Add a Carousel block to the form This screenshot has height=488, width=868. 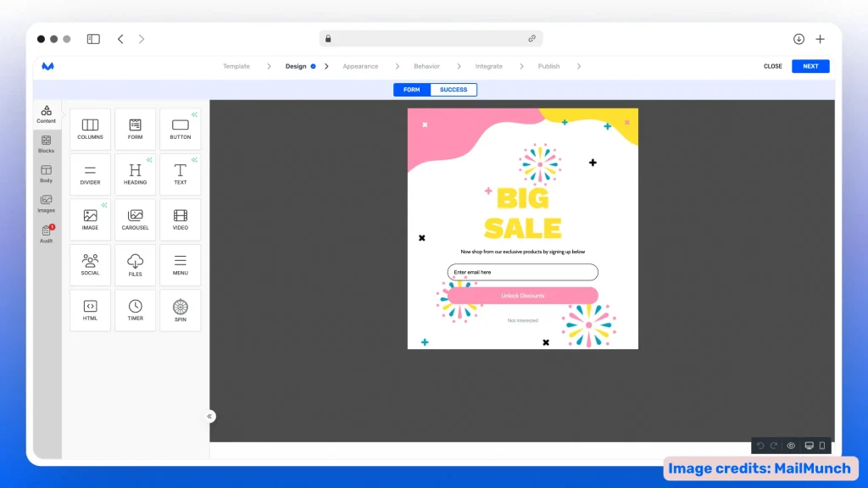(x=135, y=219)
